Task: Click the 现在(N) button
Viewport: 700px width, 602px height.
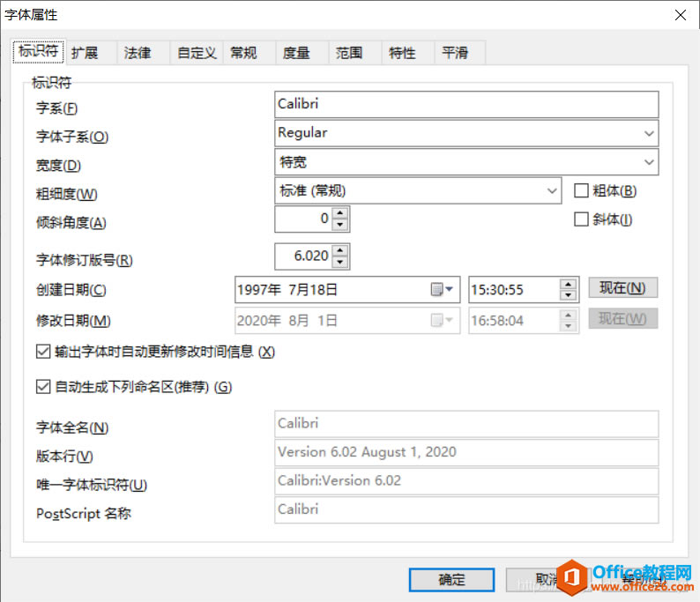Action: [622, 288]
